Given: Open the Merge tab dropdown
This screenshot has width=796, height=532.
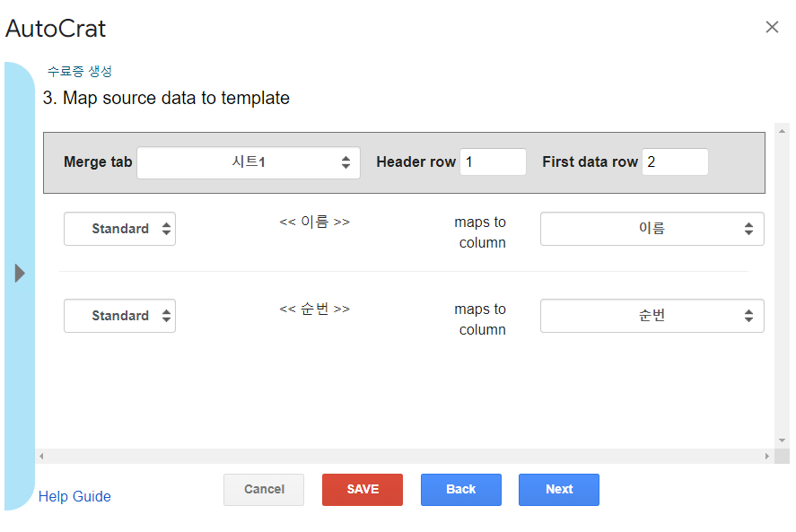Looking at the screenshot, I should [x=249, y=162].
